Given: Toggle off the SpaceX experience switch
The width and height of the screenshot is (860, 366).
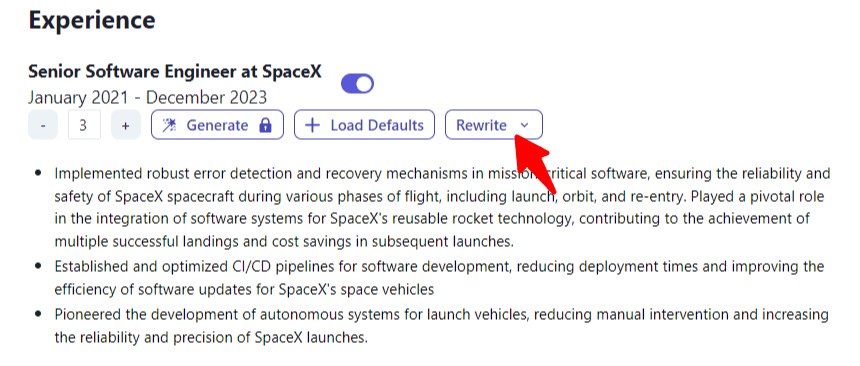Looking at the screenshot, I should (x=358, y=84).
